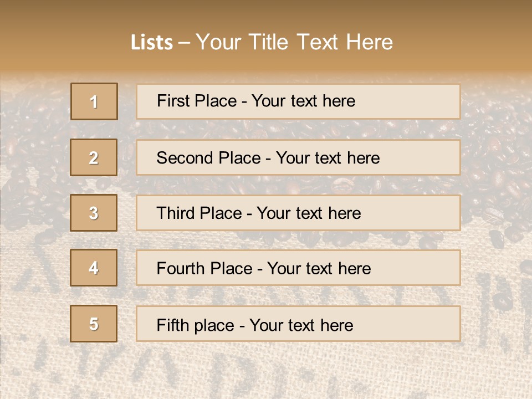The height and width of the screenshot is (399, 532).
Task: Select the Your Title Text Here placeholder
Action: coord(294,42)
